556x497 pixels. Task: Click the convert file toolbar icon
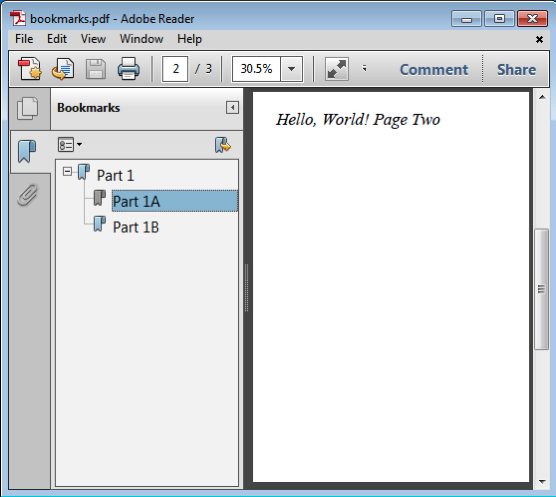click(63, 69)
